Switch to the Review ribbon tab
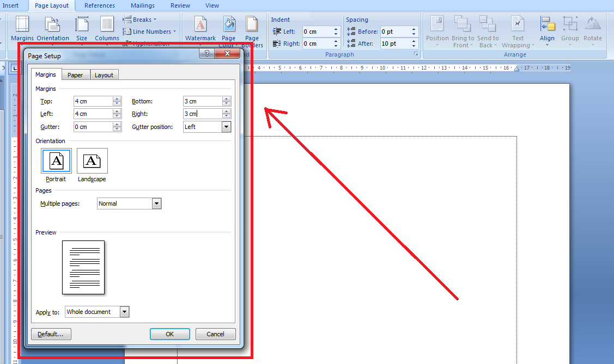This screenshot has width=614, height=364. (x=180, y=5)
